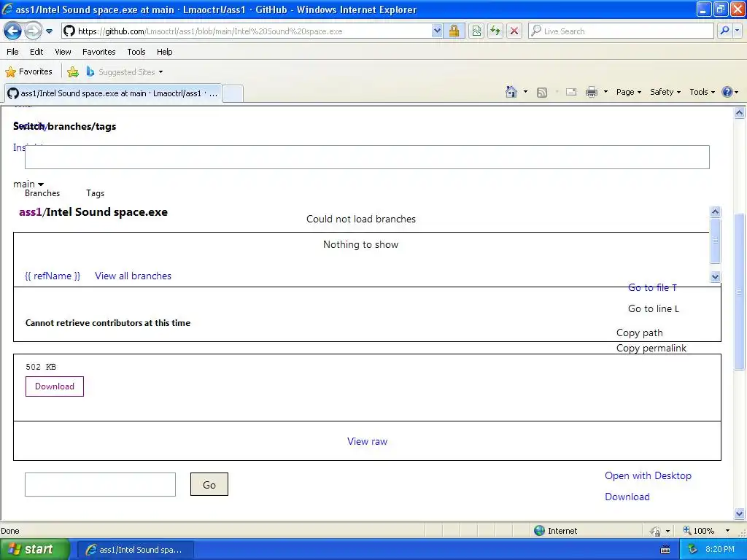Select the ass1/Intel Sound space.exe tab
Image resolution: width=747 pixels, height=560 pixels.
(113, 93)
